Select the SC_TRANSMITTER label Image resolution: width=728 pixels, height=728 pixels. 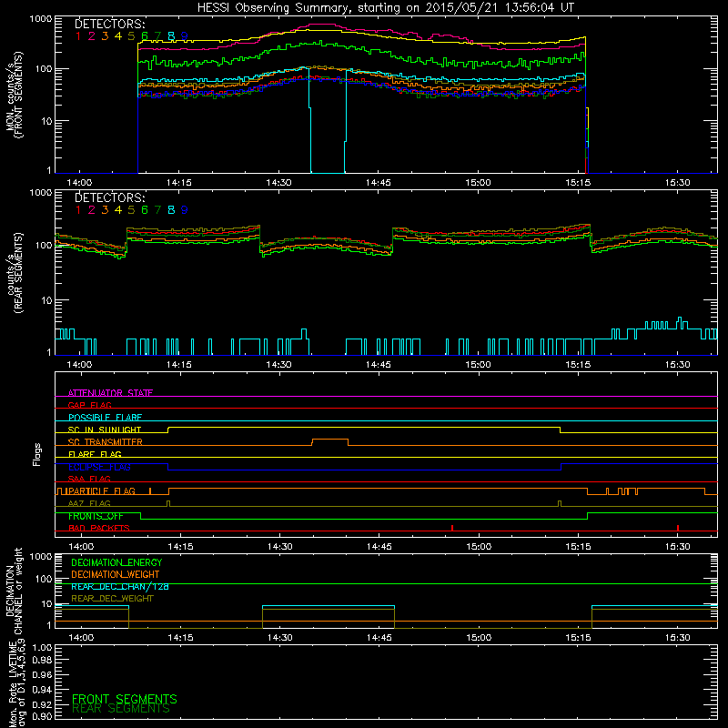pos(105,441)
